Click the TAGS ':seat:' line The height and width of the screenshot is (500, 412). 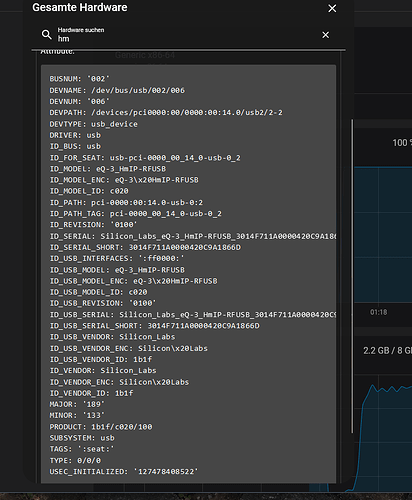click(82, 449)
